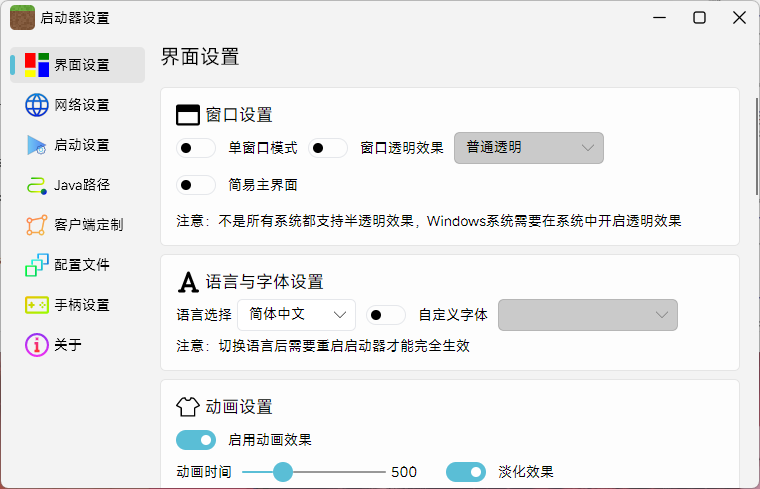Click the 启动设置 play arrow icon
The height and width of the screenshot is (489, 760).
(37, 145)
